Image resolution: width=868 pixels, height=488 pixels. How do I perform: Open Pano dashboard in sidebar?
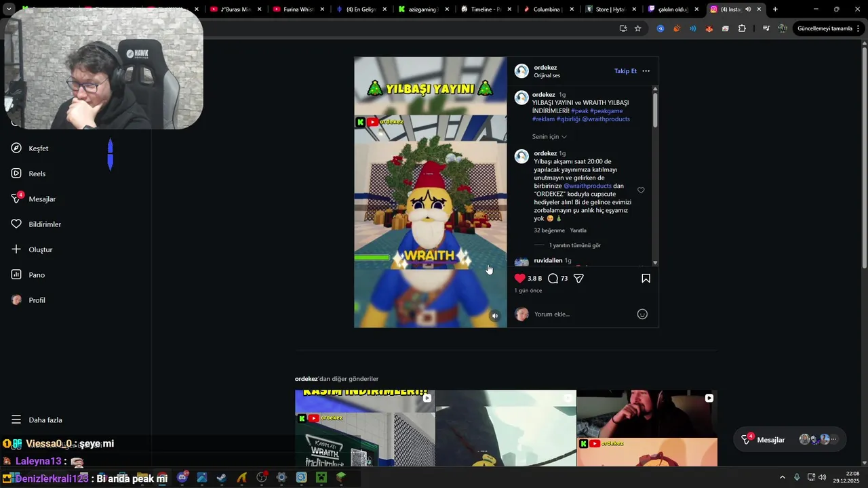pos(28,274)
